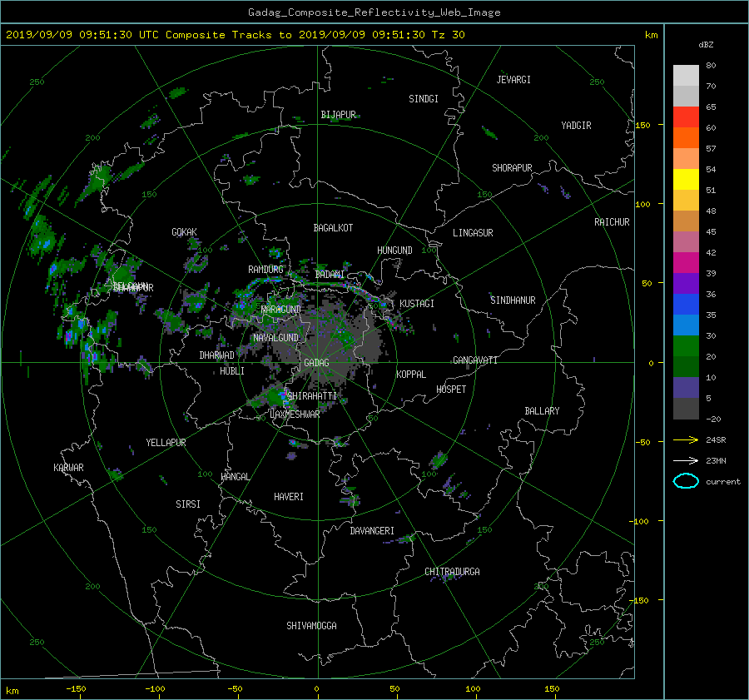
Task: Click the GADAG radar center label
Action: (317, 363)
